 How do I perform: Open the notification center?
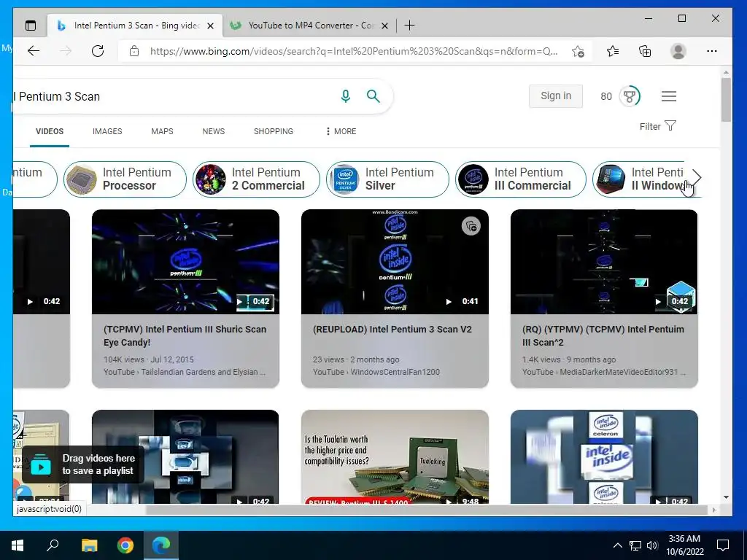coord(723,545)
